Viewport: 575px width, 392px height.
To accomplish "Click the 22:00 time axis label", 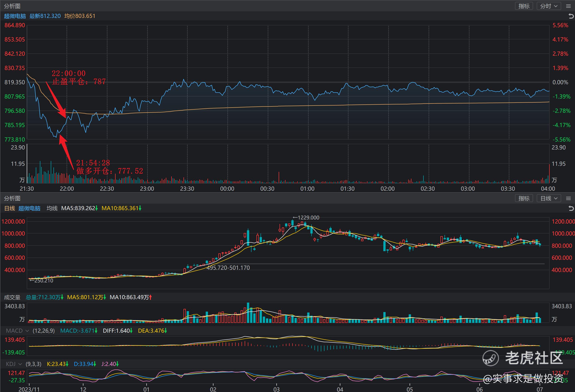I will coord(67,189).
